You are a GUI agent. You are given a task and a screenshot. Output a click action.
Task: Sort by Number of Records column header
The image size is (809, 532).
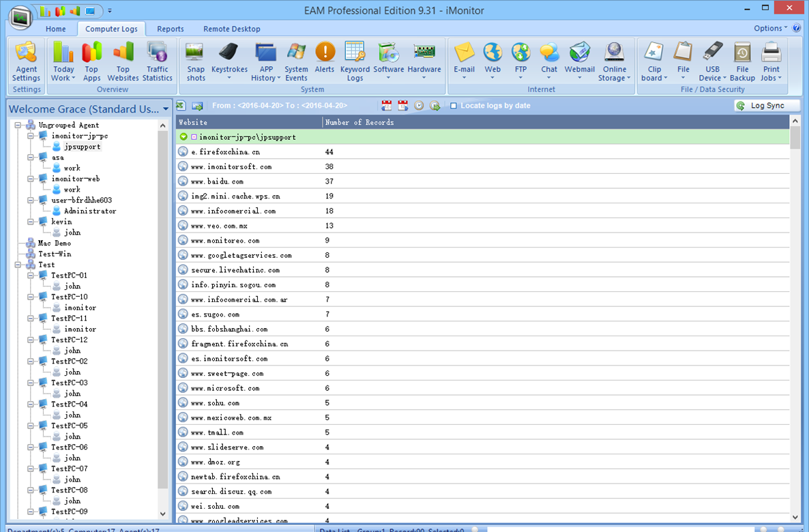[359, 122]
